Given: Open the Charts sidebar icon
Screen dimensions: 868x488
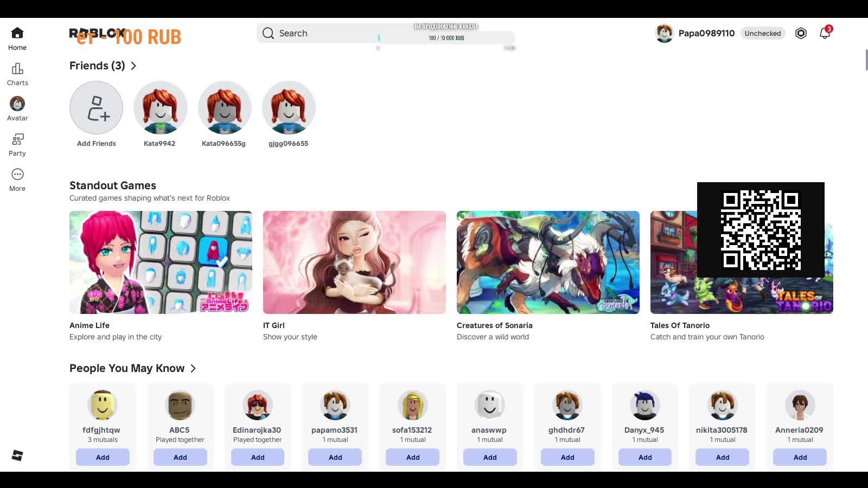Looking at the screenshot, I should pyautogui.click(x=17, y=69).
